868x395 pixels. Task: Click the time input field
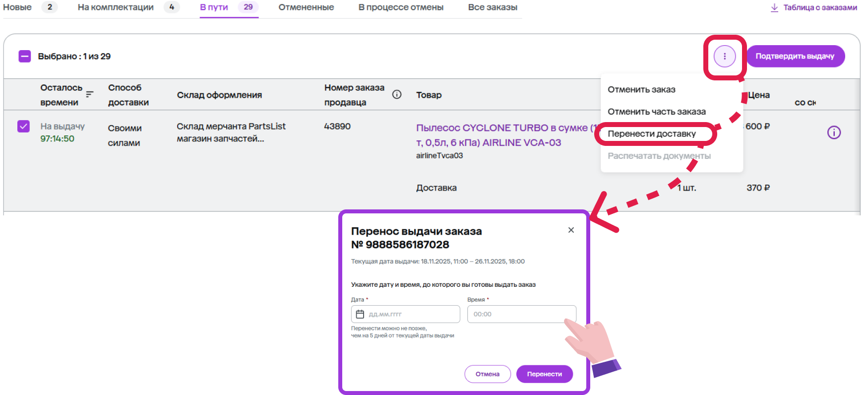521,314
